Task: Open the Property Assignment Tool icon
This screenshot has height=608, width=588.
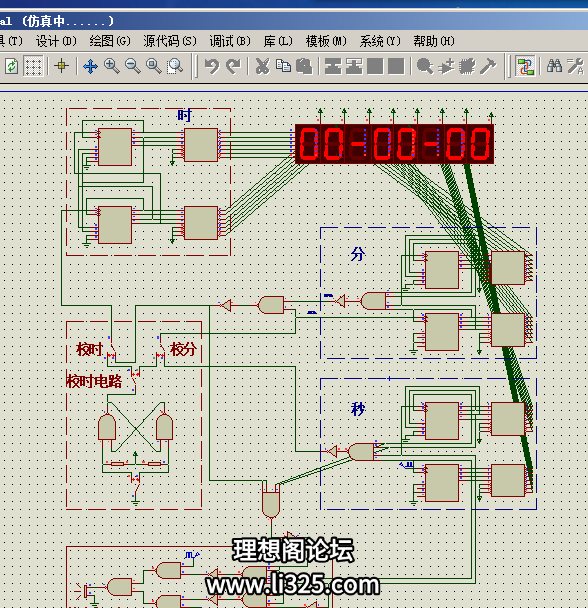Action: point(575,66)
